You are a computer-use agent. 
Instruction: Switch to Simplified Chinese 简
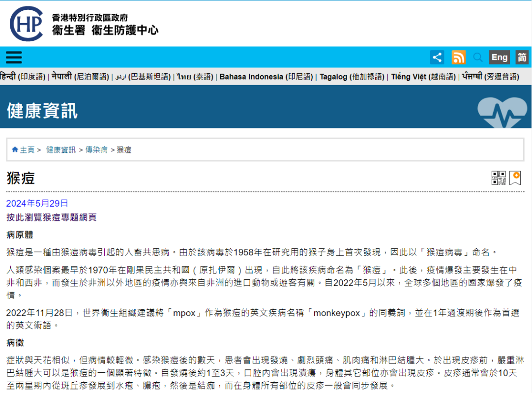click(x=522, y=58)
